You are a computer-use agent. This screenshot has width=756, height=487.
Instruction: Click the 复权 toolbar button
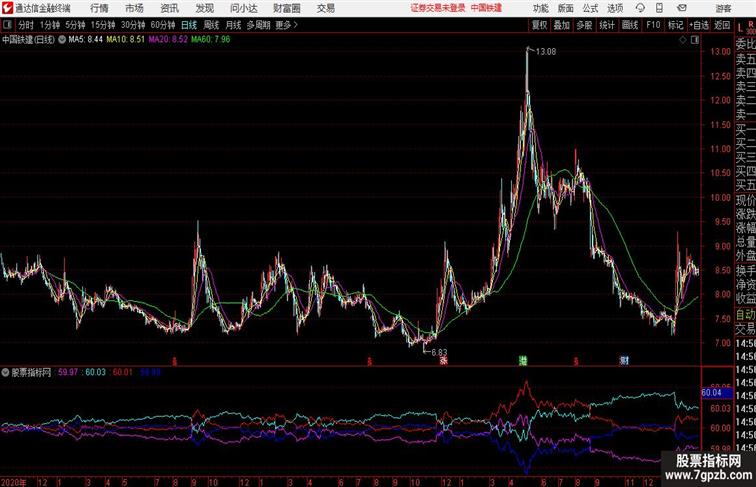pyautogui.click(x=540, y=25)
